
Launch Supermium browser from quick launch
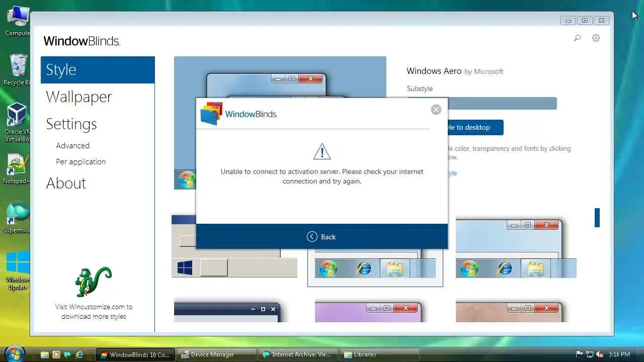tap(67, 354)
